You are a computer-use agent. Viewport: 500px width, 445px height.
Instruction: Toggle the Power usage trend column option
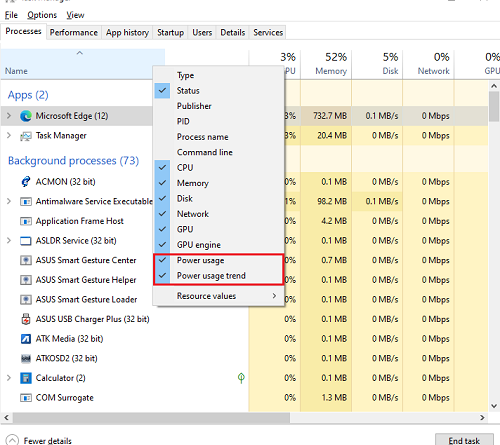pyautogui.click(x=218, y=276)
